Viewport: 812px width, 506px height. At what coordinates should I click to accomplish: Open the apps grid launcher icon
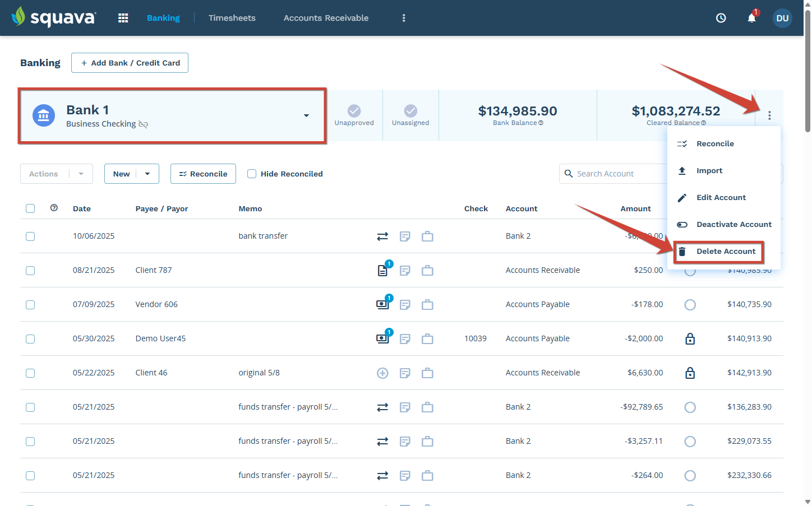pos(123,18)
